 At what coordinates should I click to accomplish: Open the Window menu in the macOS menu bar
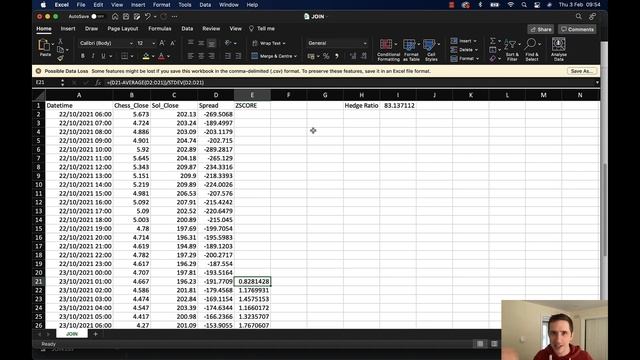229,5
